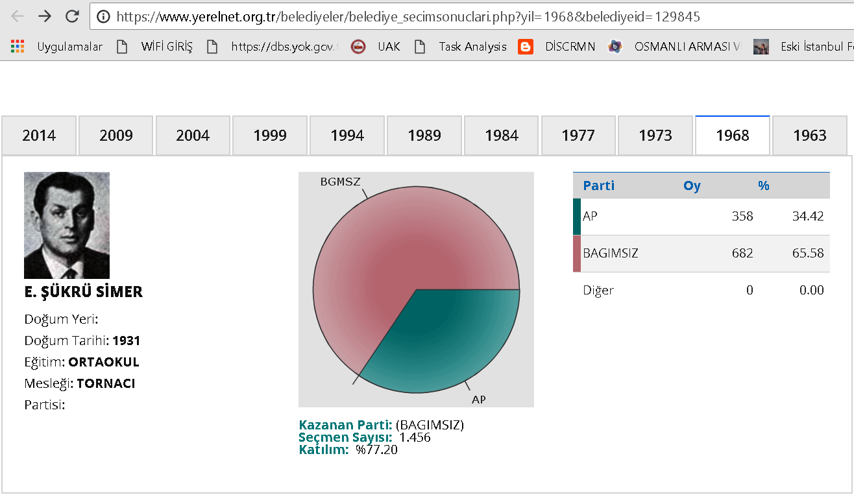Image resolution: width=854 pixels, height=504 pixels.
Task: Click the name E. ŞÜKRÜ SİMER
Action: (84, 292)
